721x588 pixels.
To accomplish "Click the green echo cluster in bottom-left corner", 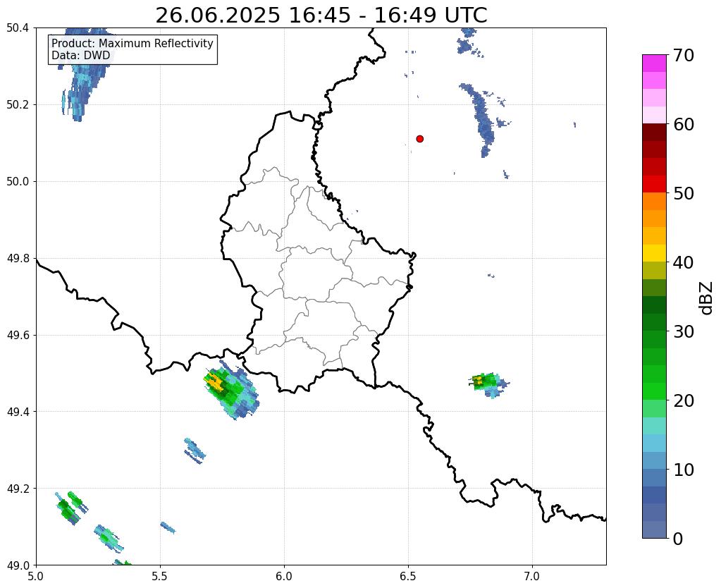I will point(70,508).
